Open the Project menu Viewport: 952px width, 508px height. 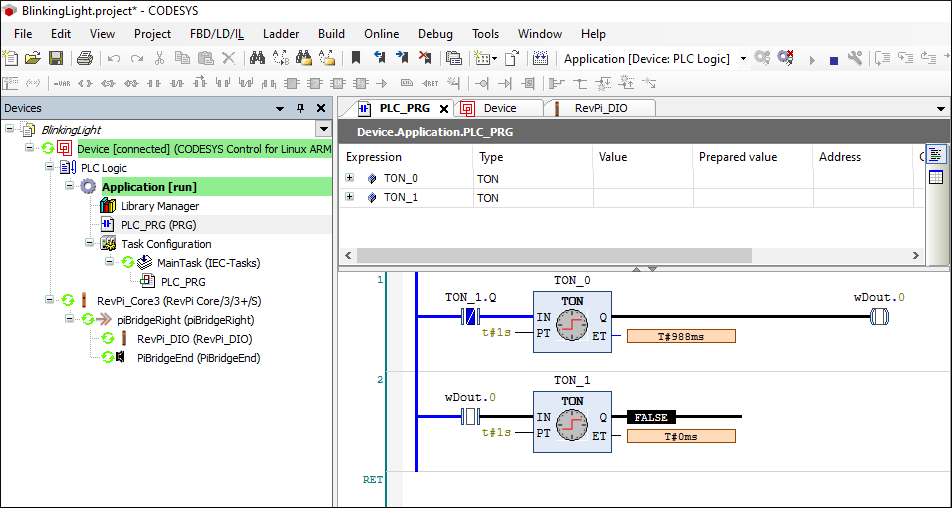point(152,34)
